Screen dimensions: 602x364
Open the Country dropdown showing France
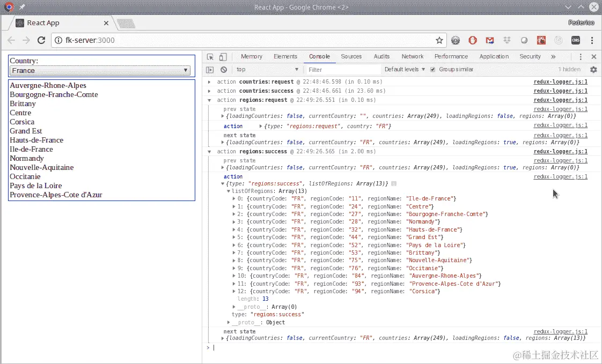tap(100, 70)
